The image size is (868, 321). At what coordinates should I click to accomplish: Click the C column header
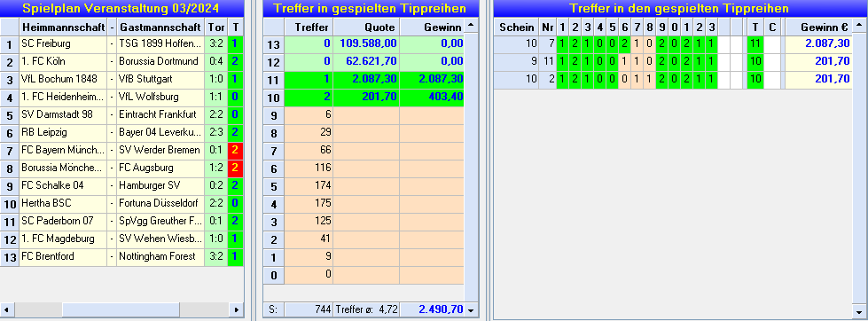[773, 27]
